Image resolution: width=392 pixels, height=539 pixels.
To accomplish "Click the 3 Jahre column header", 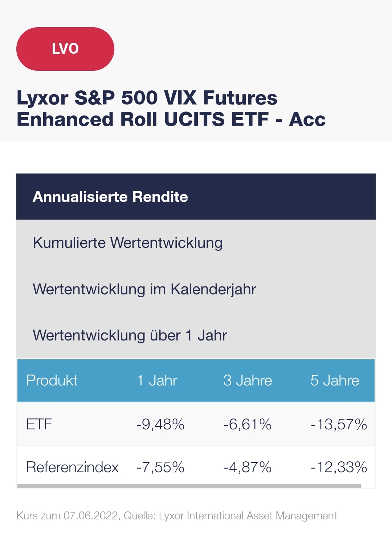I will [x=248, y=380].
